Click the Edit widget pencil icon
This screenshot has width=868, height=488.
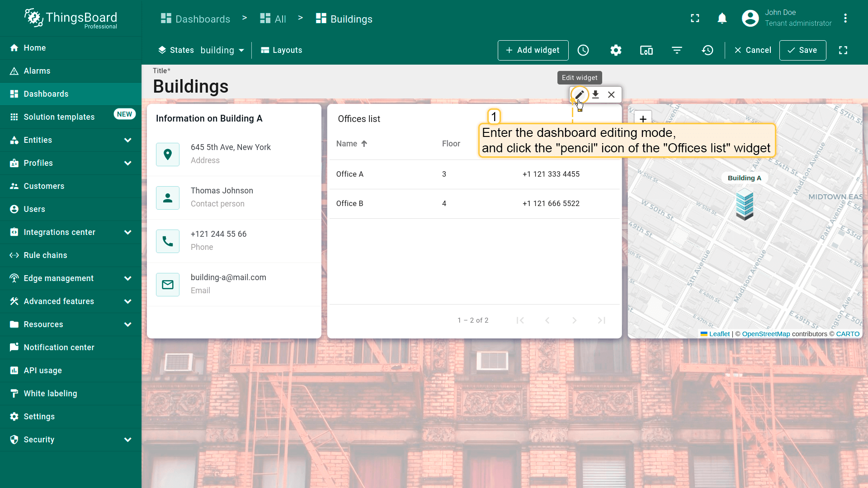[579, 94]
